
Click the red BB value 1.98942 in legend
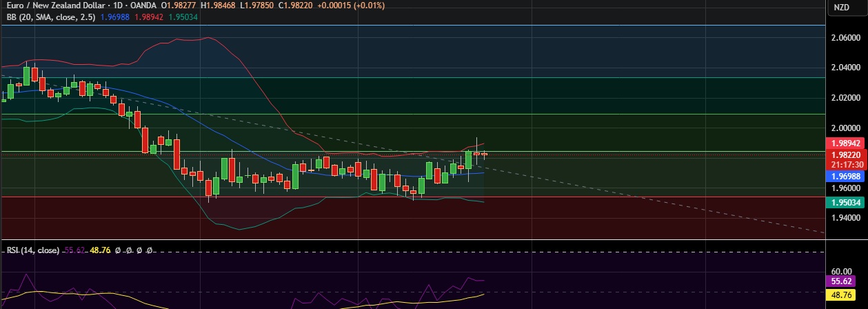click(150, 17)
